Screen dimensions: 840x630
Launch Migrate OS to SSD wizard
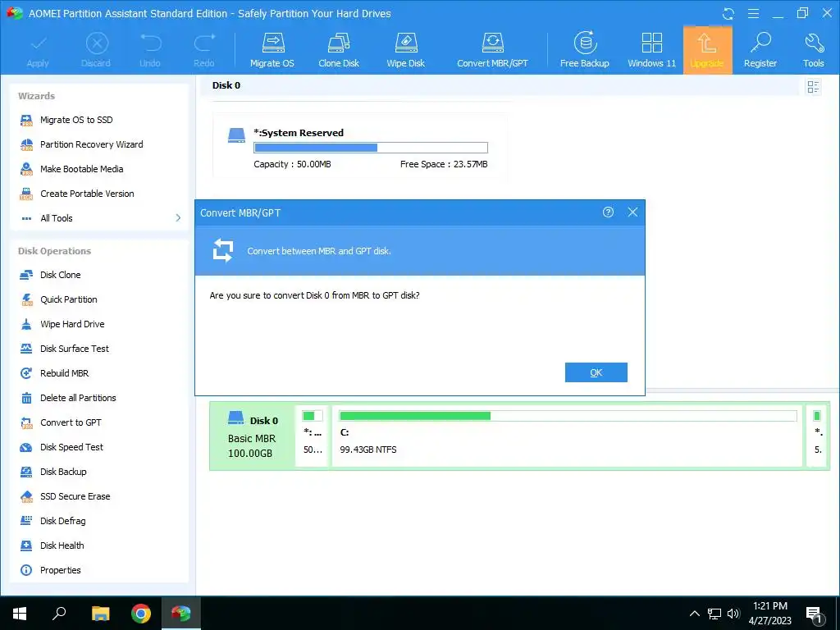pos(76,120)
